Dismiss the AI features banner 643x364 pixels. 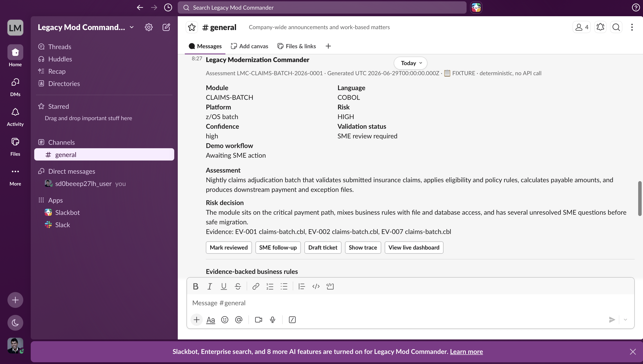633,352
